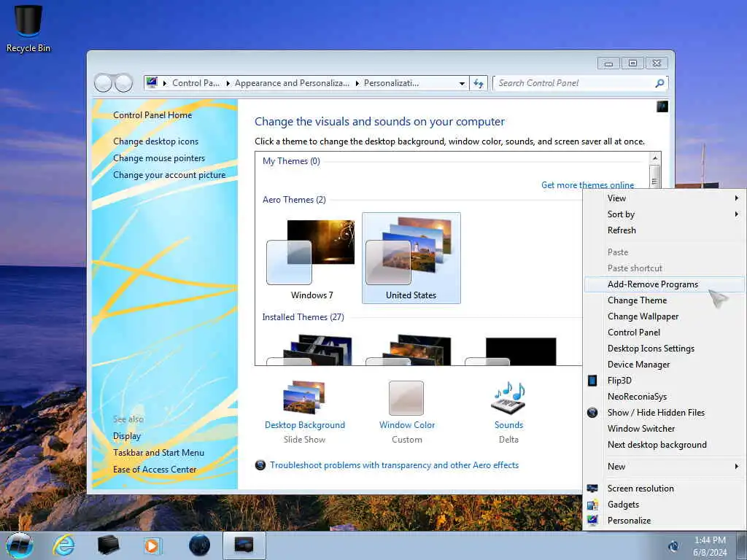747x560 pixels.
Task: Choose Change Theme in context menu
Action: click(664, 300)
